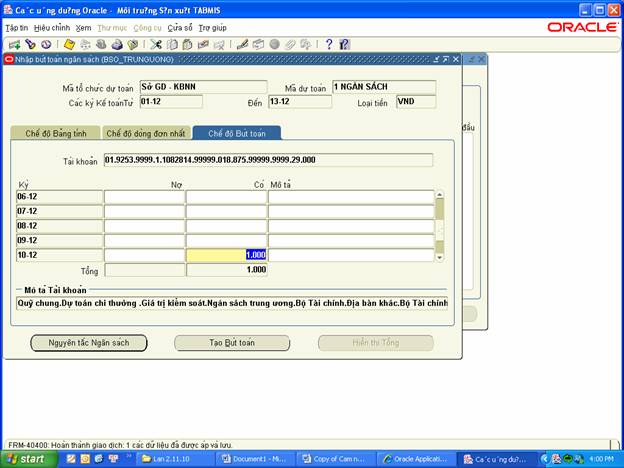
Task: Click the Các kỳ Kế toán Từ field
Action: point(171,102)
